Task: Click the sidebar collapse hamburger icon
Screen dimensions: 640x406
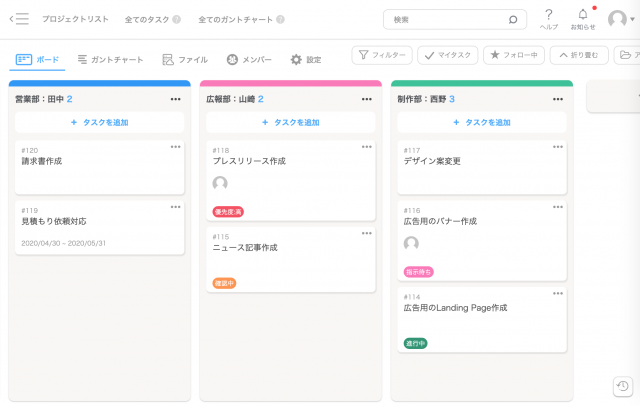Action: [19, 19]
